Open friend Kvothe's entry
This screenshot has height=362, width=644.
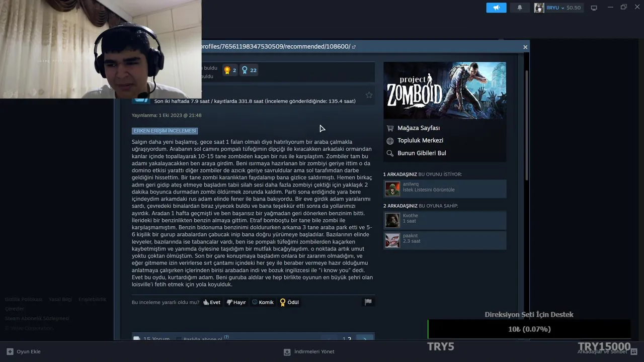coord(445,220)
